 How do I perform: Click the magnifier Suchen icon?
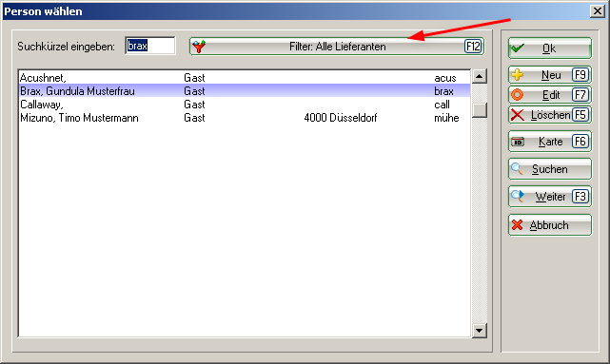coord(517,168)
